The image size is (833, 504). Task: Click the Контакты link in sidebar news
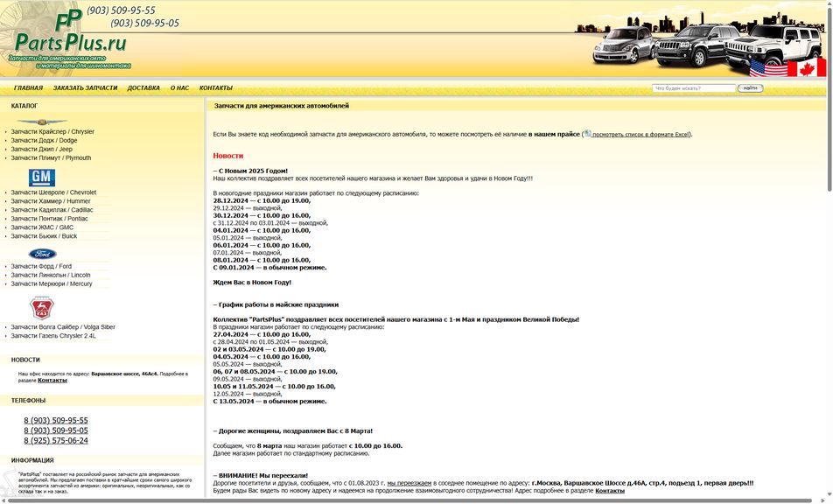tap(52, 381)
